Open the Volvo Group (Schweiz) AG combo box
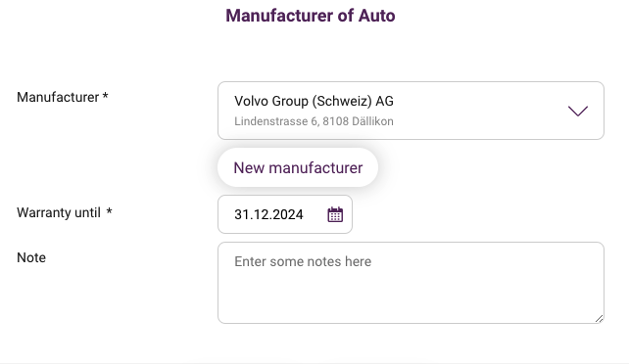The image size is (629, 364). tap(411, 111)
